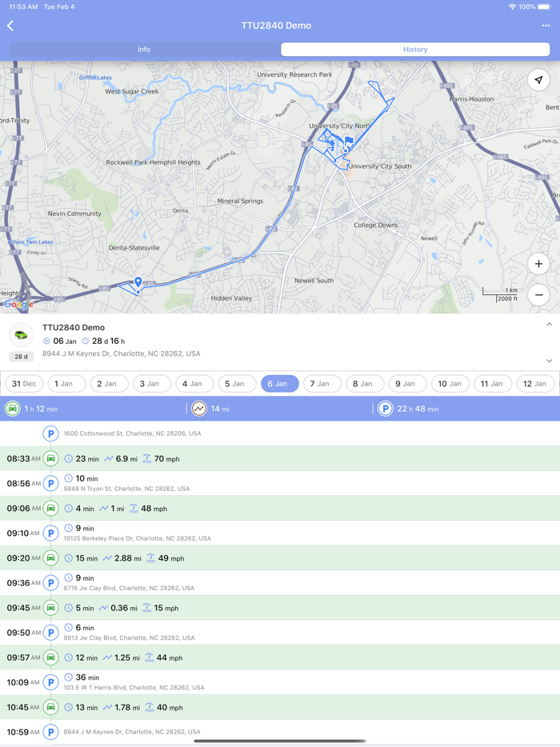The image size is (560, 747).
Task: Expand the vehicle panel with down chevron
Action: pyautogui.click(x=549, y=361)
